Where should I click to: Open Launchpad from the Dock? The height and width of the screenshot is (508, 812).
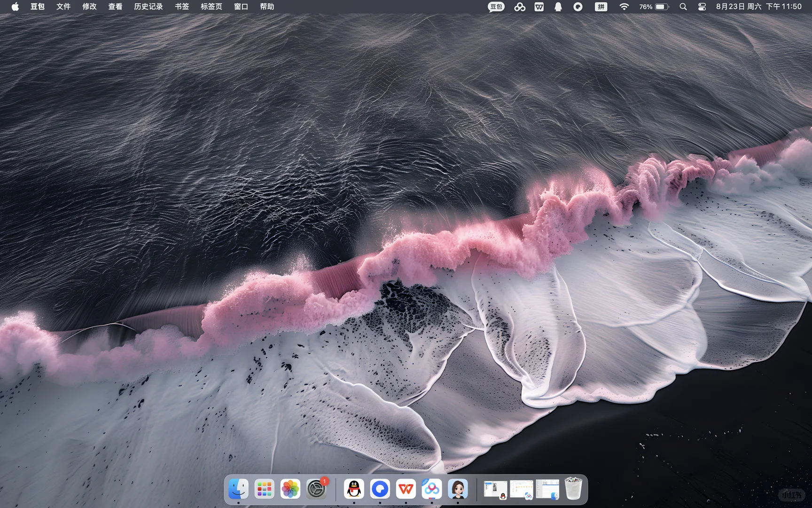(265, 489)
